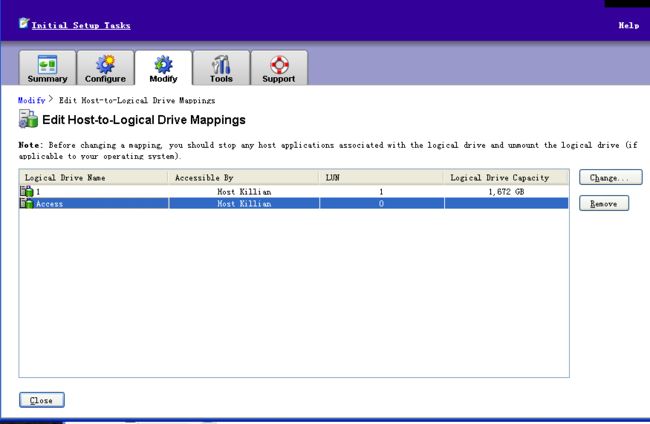
Task: Click the Change... button
Action: pos(611,177)
